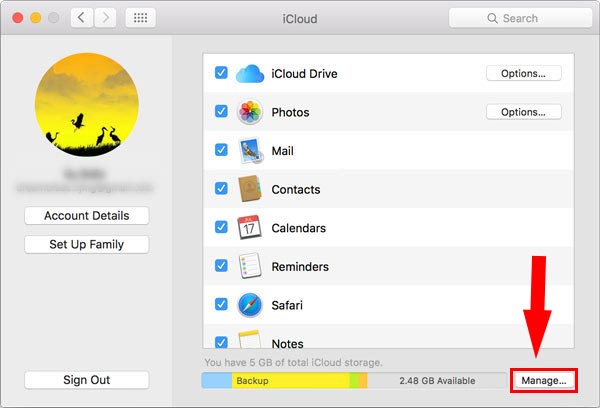Click into the Search field

click(520, 18)
